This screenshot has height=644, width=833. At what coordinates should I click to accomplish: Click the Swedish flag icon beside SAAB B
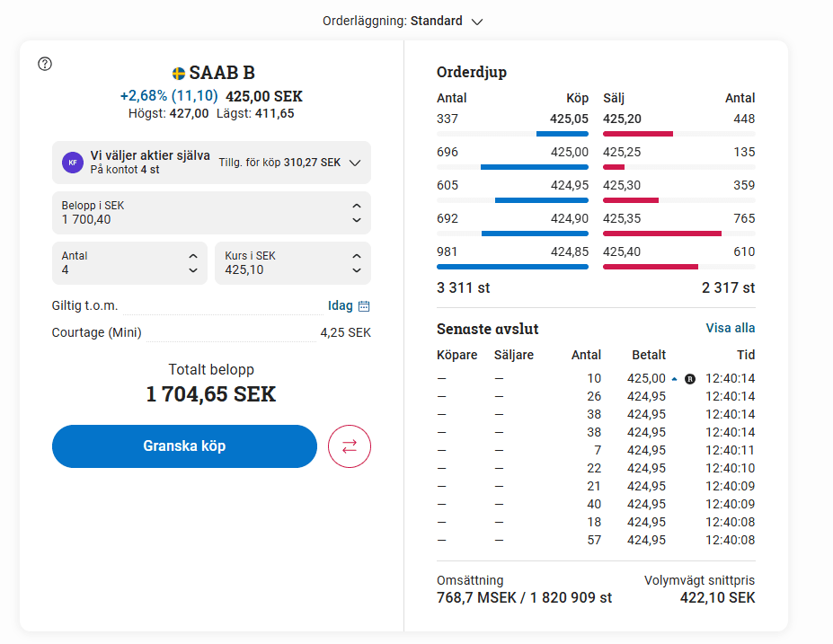(x=179, y=74)
